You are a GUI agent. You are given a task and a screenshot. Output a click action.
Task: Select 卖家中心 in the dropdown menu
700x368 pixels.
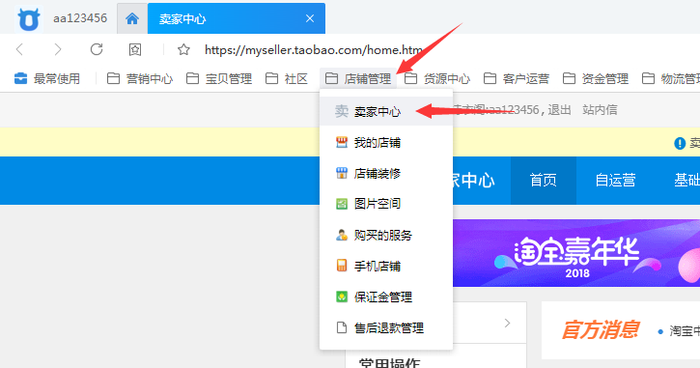[386, 111]
